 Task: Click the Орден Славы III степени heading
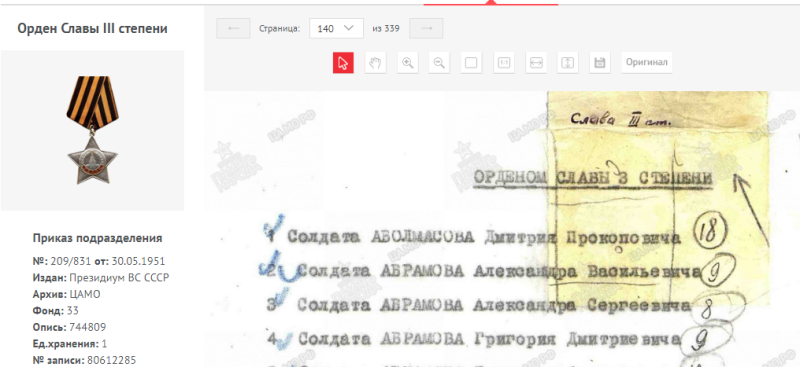point(92,29)
